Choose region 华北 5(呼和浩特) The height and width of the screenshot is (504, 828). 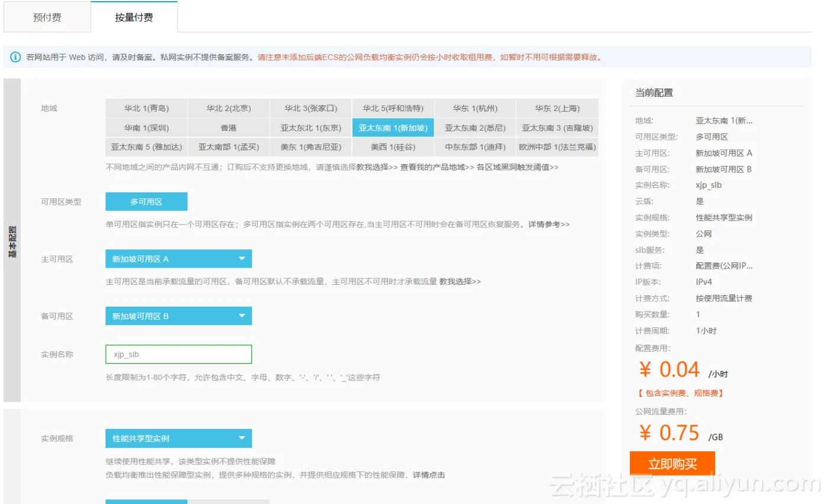393,108
